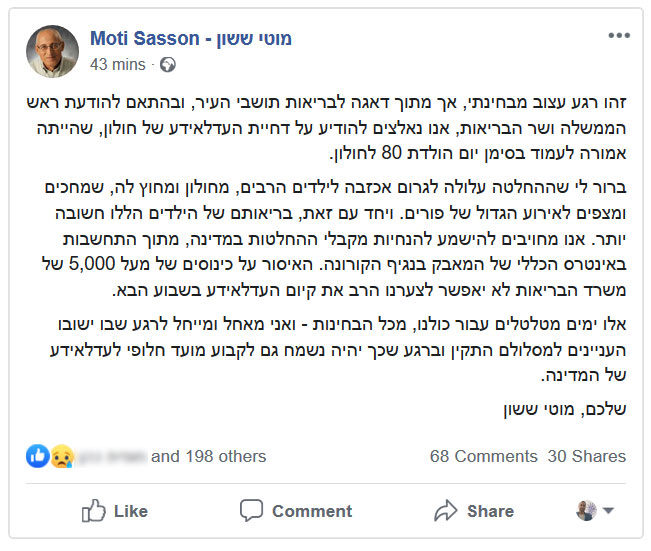Open Moti Sasson's profile picture
This screenshot has height=551, width=651.
pos(52,51)
